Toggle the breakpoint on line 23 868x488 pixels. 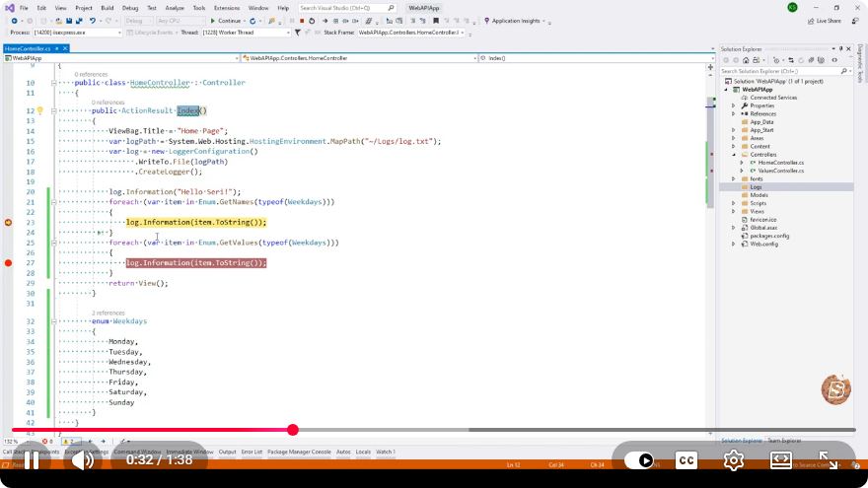(8, 223)
